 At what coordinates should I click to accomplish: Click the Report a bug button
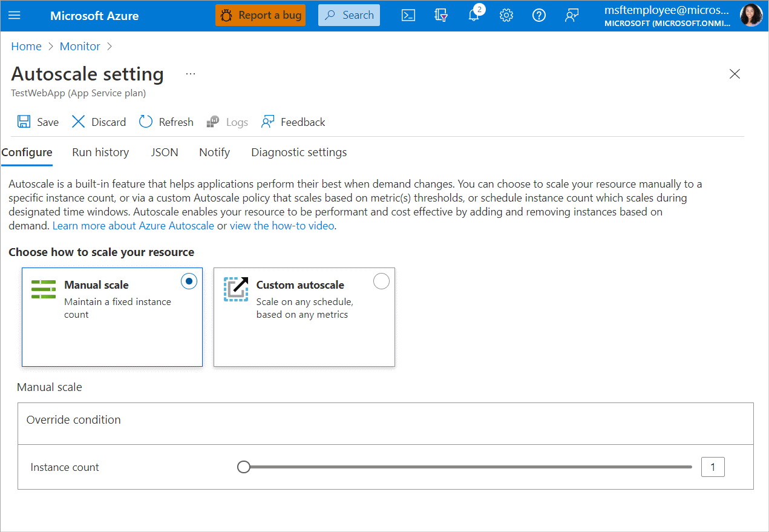tap(261, 15)
